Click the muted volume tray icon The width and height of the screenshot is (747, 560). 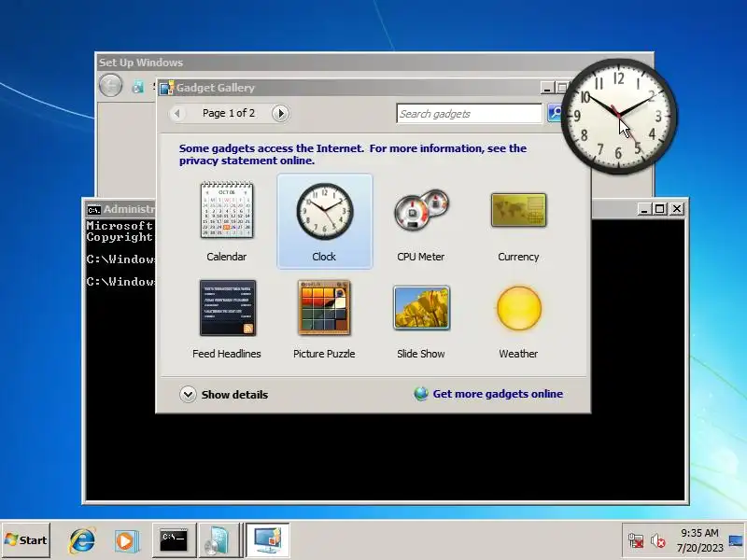tap(658, 541)
